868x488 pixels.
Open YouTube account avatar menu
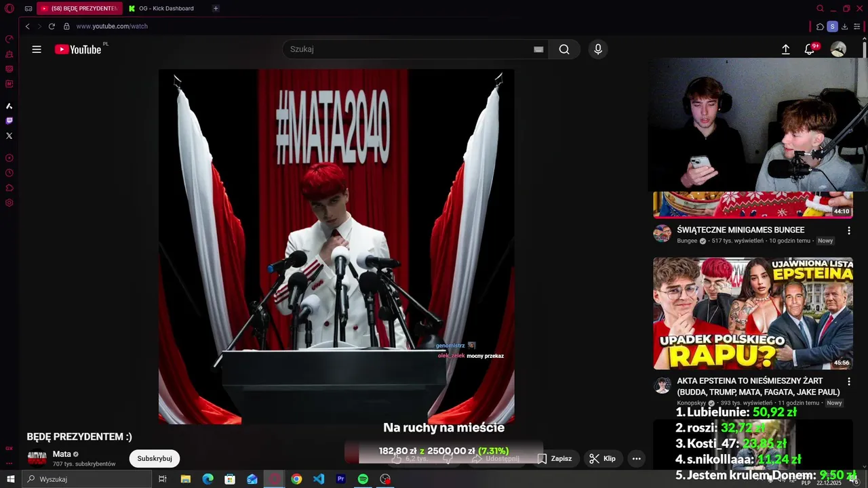[x=839, y=49]
